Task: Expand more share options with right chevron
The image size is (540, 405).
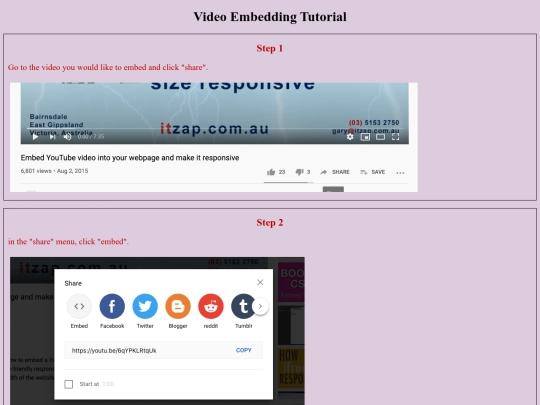Action: click(260, 306)
